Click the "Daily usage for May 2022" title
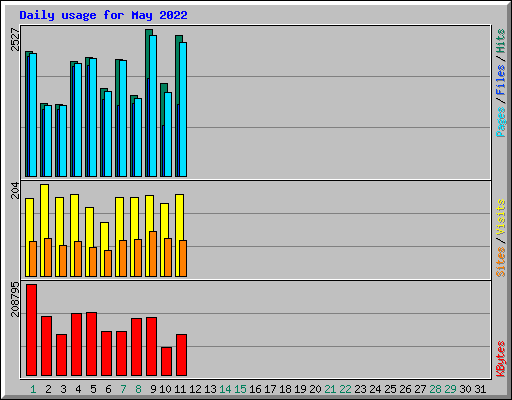This screenshot has height=400, width=512. coord(103,15)
